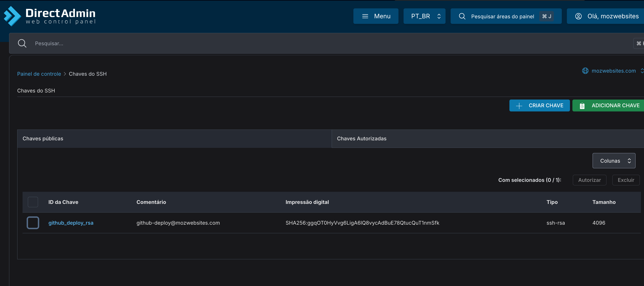
Task: Click Pesquisar áreas do painel search box
Action: coord(506,16)
